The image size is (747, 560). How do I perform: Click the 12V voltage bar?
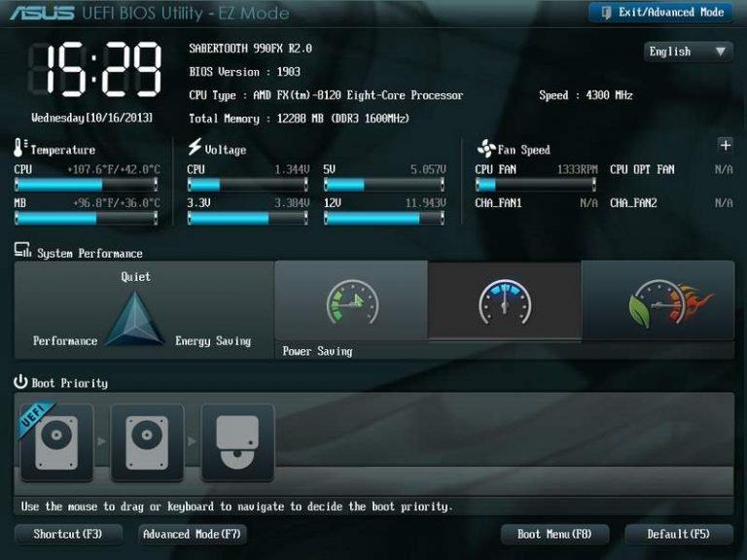384,218
